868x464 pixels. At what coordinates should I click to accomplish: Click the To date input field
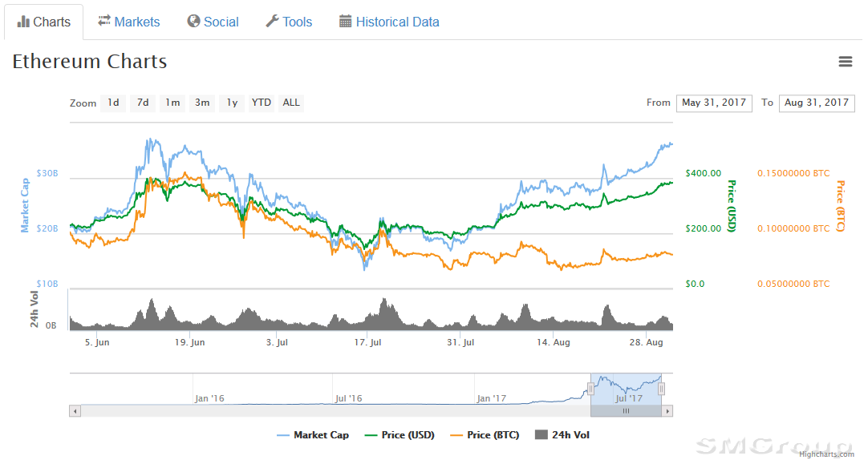(816, 103)
